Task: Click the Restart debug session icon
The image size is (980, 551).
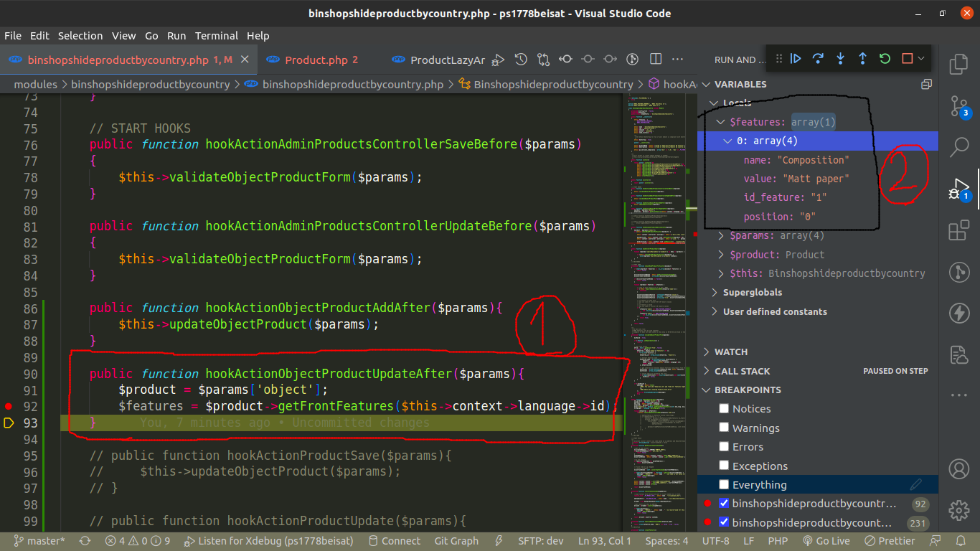Action: [884, 59]
